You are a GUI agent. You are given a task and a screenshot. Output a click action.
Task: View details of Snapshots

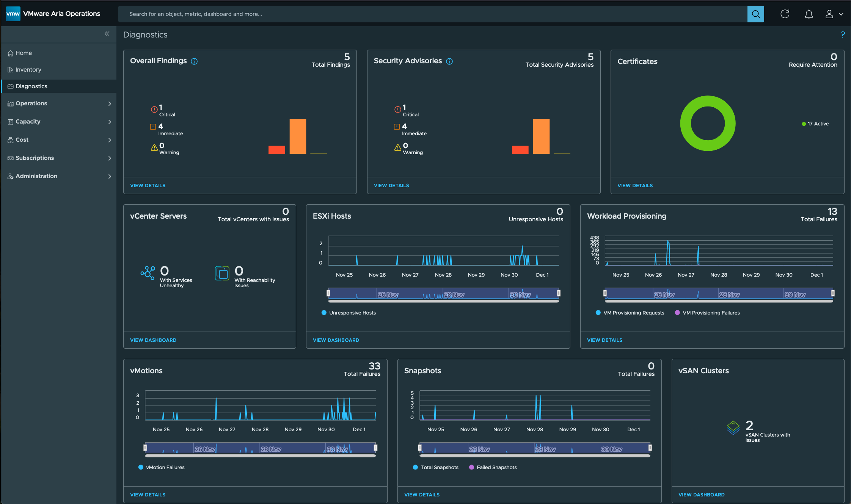coord(422,495)
